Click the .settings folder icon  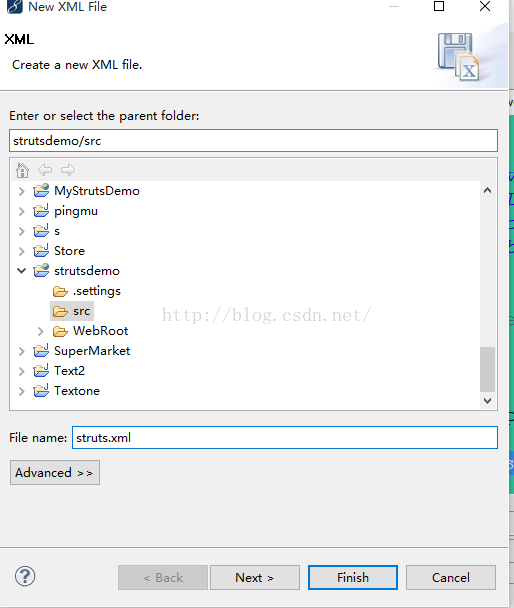(x=60, y=291)
